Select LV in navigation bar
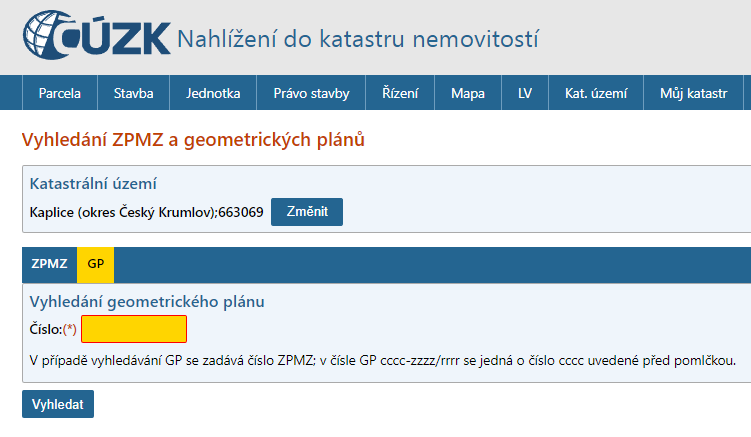Image resolution: width=751 pixels, height=437 pixels. (x=525, y=94)
